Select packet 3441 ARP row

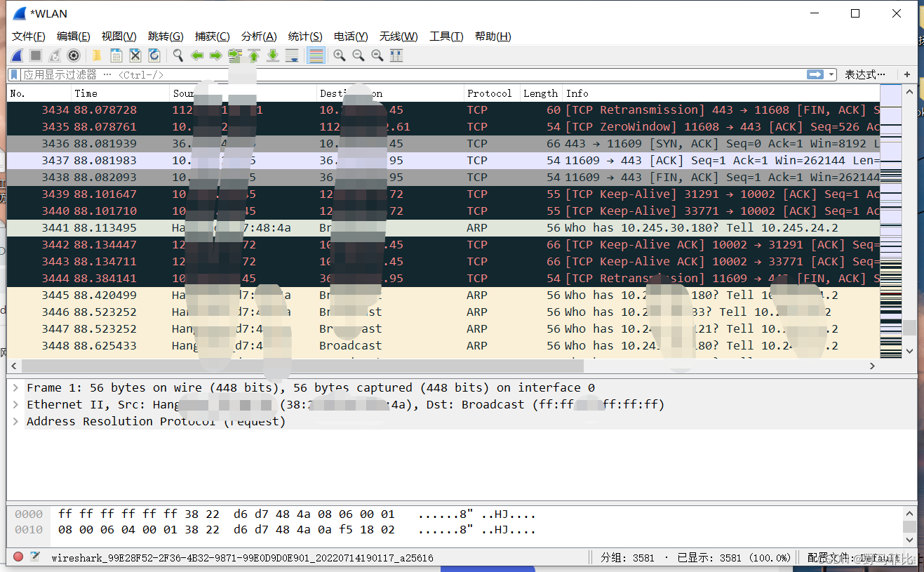[443, 228]
